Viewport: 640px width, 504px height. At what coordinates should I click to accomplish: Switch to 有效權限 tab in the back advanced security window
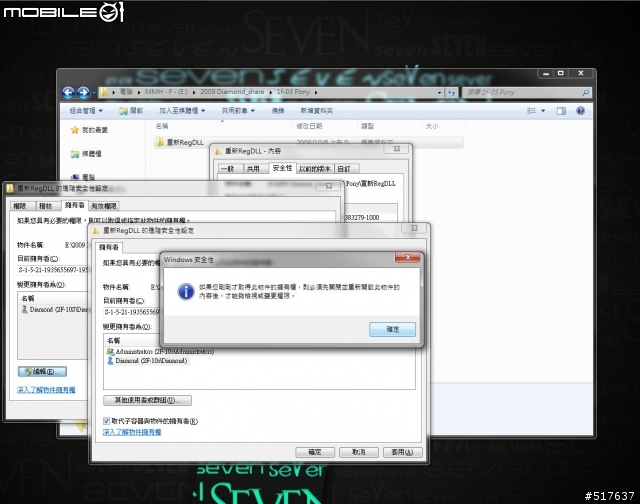tap(104, 206)
